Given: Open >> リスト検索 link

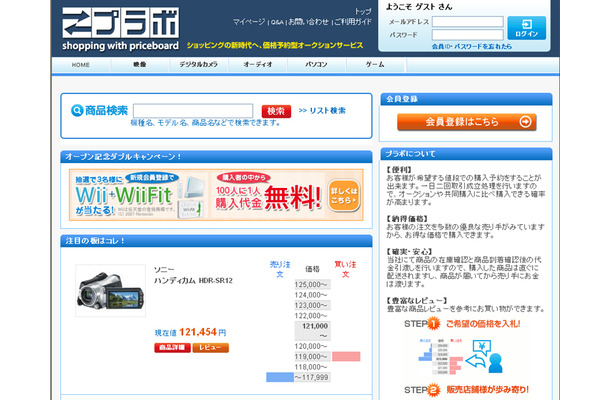Looking at the screenshot, I should point(322,111).
